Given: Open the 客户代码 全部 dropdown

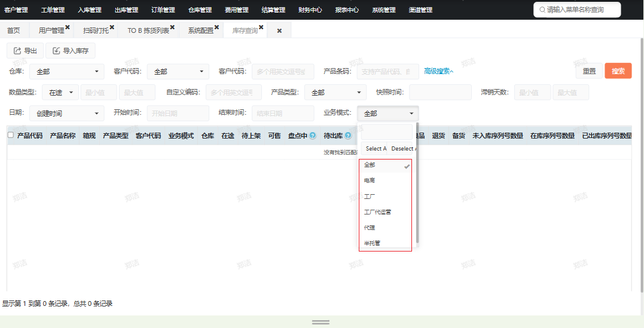Looking at the screenshot, I should click(x=178, y=72).
